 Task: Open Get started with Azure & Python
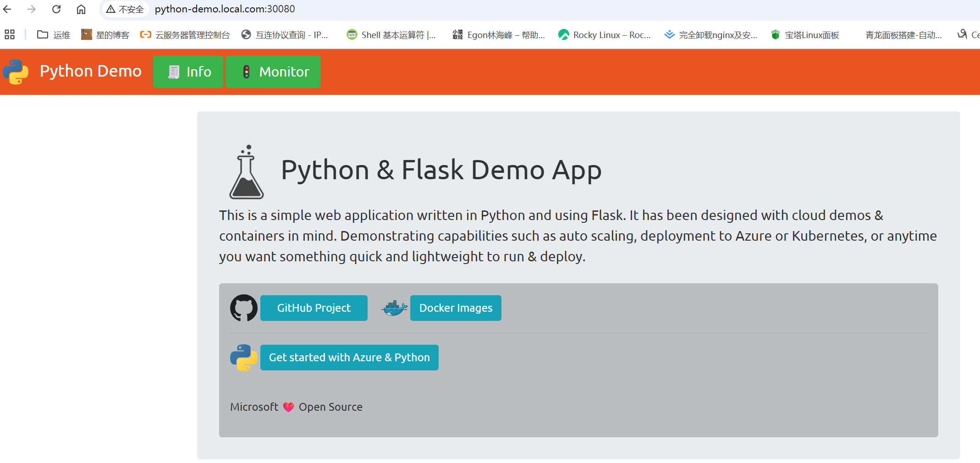349,358
